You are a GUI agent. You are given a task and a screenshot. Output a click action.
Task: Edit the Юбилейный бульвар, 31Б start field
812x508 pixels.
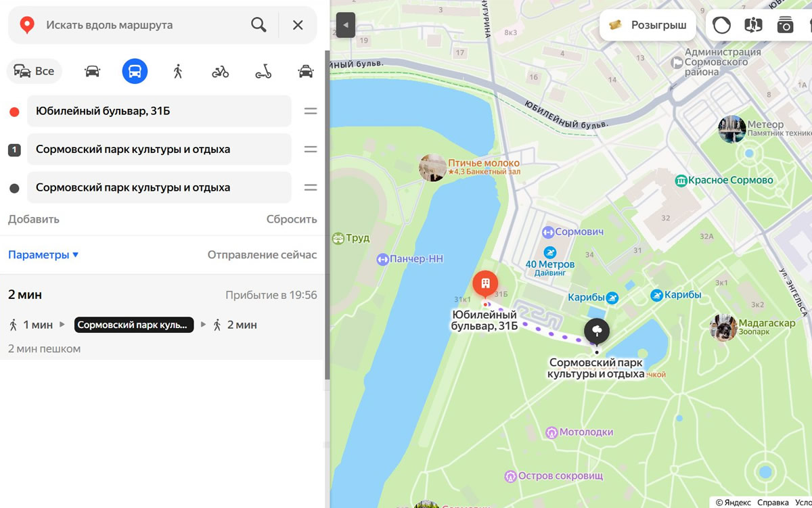point(159,111)
